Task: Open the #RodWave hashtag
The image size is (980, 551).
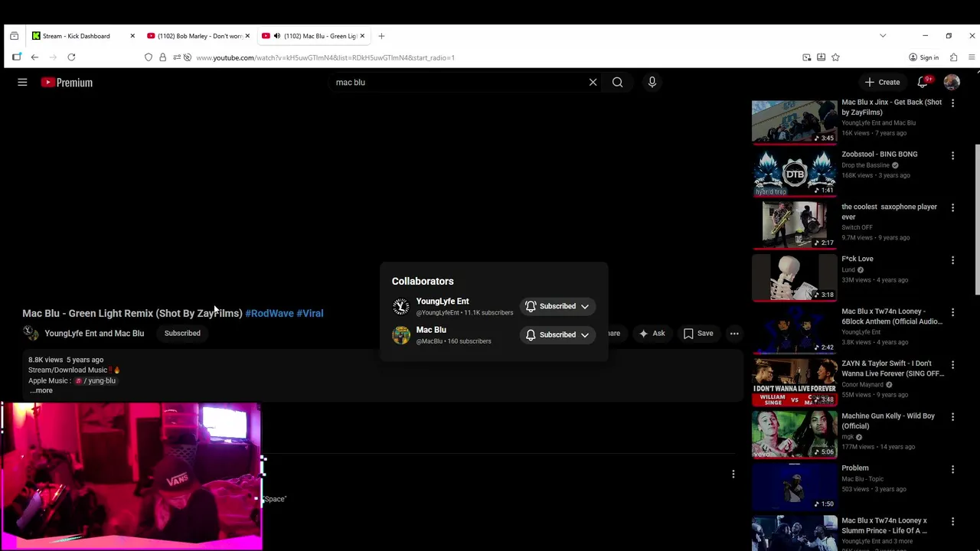Action: point(269,313)
